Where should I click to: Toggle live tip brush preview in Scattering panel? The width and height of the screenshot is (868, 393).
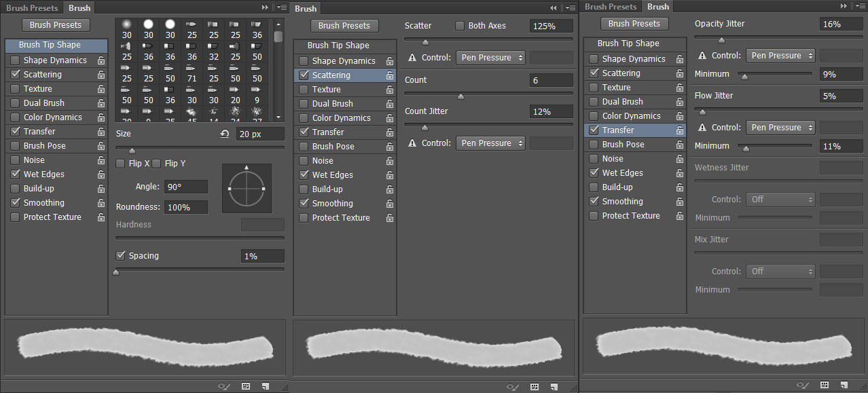pos(513,387)
